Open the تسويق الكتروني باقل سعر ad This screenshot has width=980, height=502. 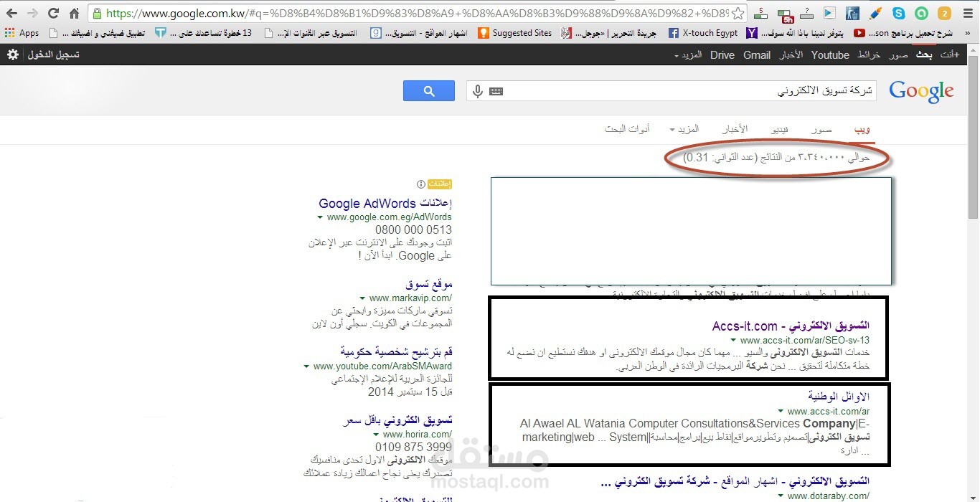coord(397,420)
